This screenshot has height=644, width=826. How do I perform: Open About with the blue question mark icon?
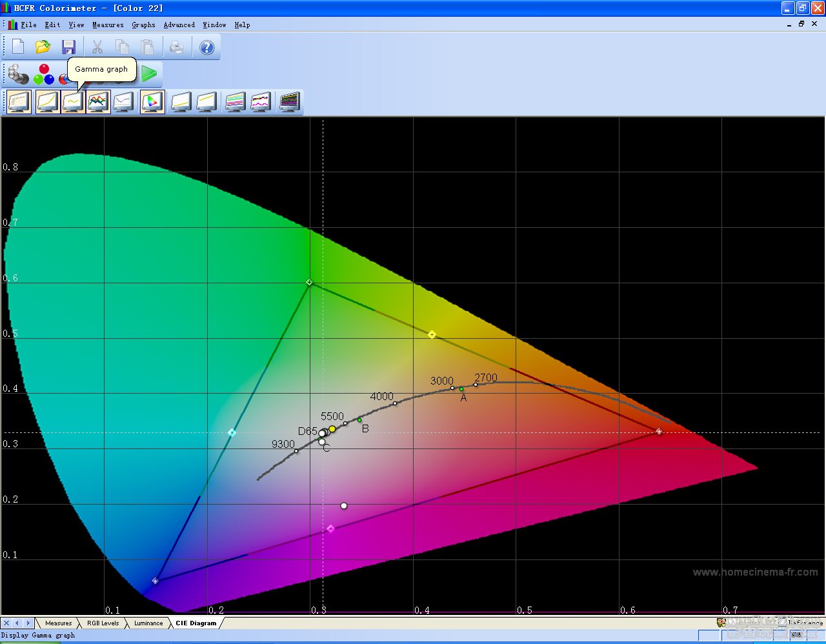coord(206,47)
